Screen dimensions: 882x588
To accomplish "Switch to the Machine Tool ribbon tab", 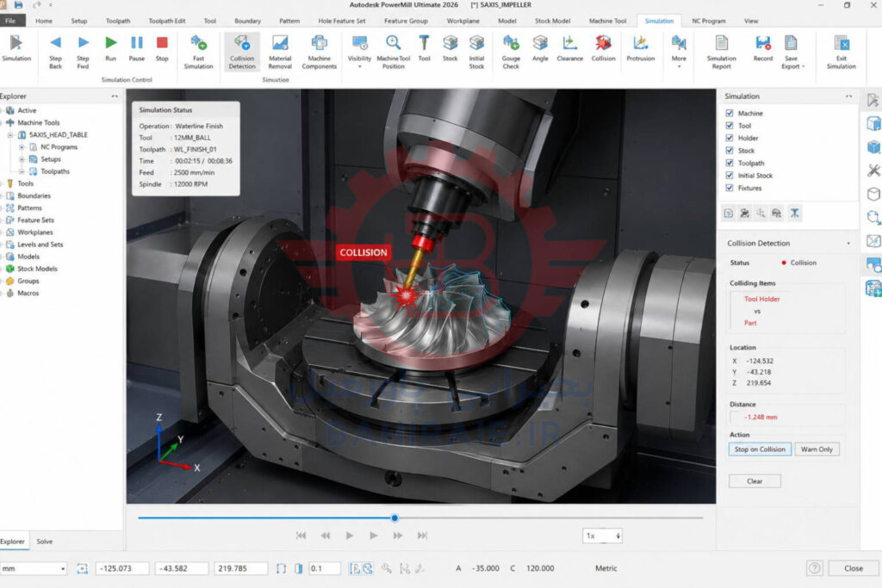I will click(x=607, y=21).
